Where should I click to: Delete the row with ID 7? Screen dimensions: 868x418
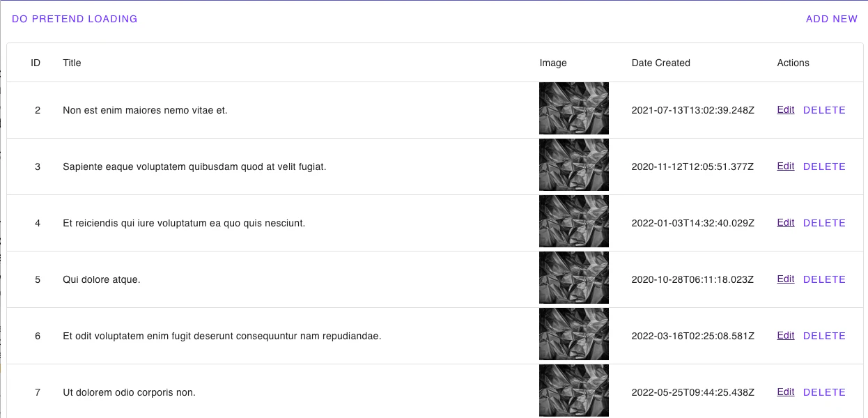[x=824, y=392]
